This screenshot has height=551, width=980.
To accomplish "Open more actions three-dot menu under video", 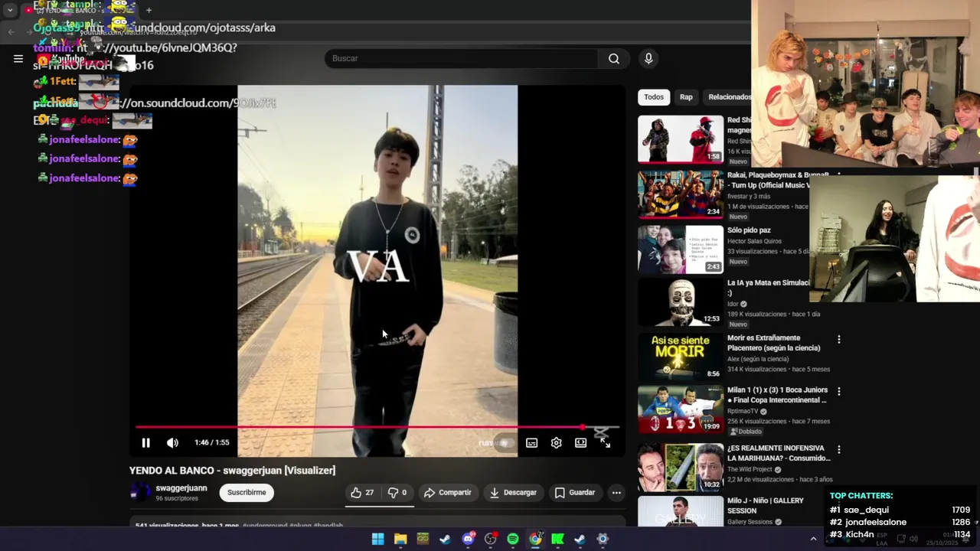I will (x=616, y=492).
